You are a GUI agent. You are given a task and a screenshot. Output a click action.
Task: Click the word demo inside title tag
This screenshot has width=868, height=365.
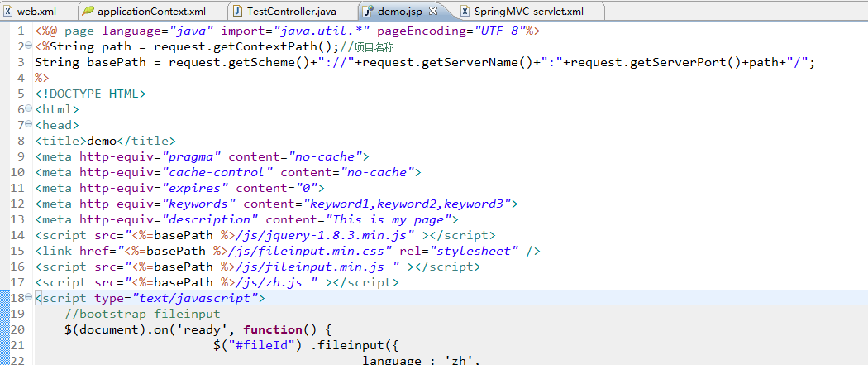(x=102, y=142)
